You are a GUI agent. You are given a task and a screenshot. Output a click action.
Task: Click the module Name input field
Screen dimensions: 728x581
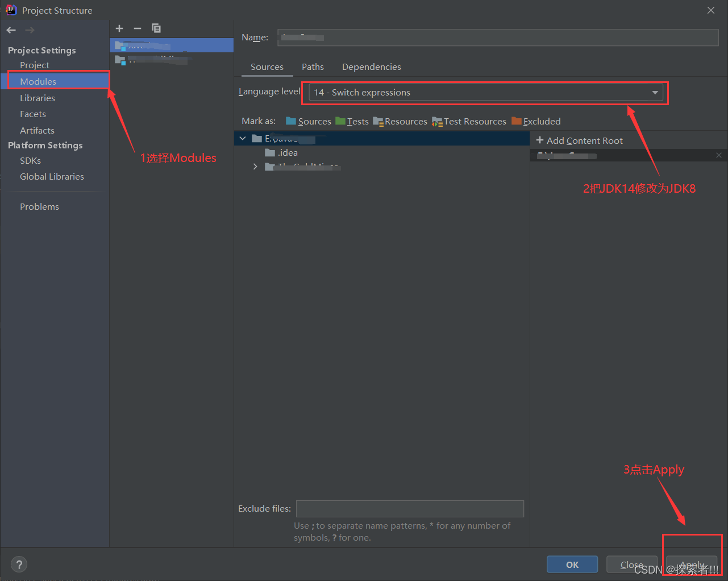coord(498,38)
